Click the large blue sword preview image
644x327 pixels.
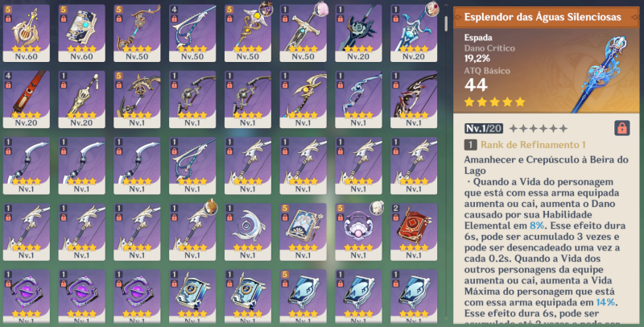[x=601, y=74]
